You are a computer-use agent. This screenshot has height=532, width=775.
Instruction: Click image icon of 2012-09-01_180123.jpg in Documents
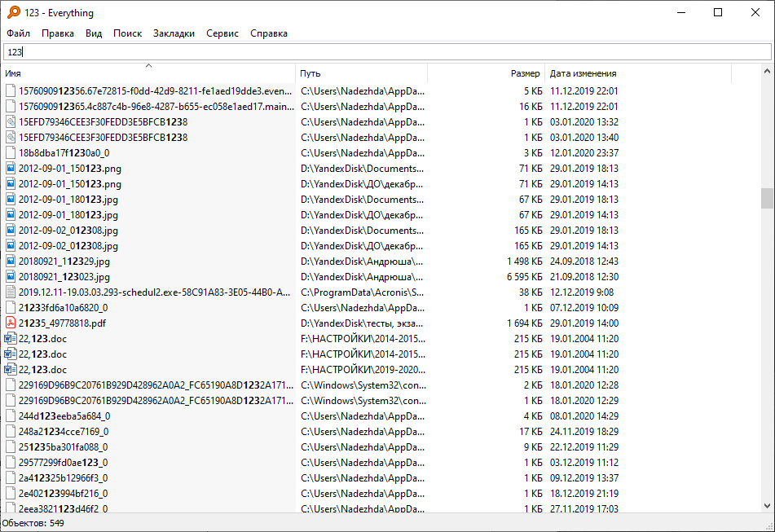coord(11,199)
